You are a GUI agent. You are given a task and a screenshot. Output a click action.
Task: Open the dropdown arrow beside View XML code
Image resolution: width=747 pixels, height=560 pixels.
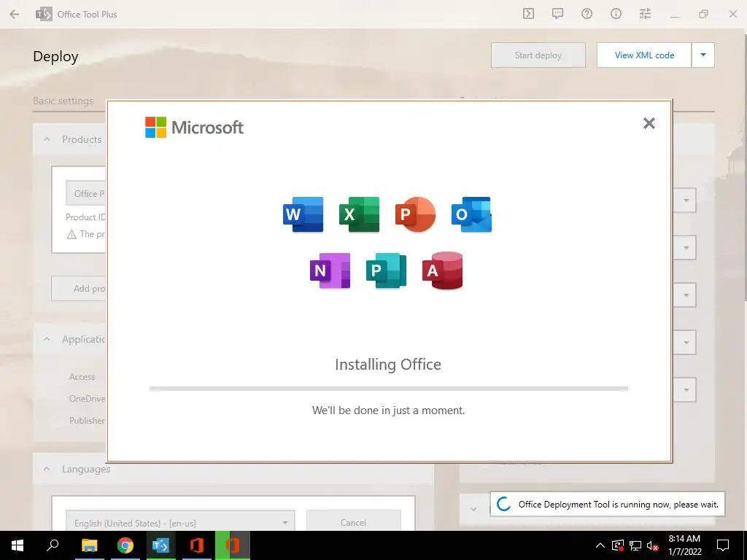click(x=703, y=55)
